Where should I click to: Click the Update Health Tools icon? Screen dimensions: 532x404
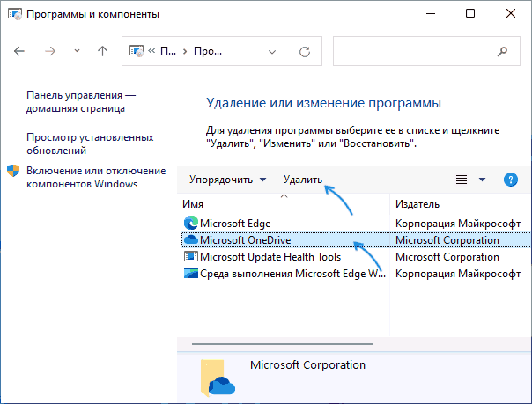point(190,256)
